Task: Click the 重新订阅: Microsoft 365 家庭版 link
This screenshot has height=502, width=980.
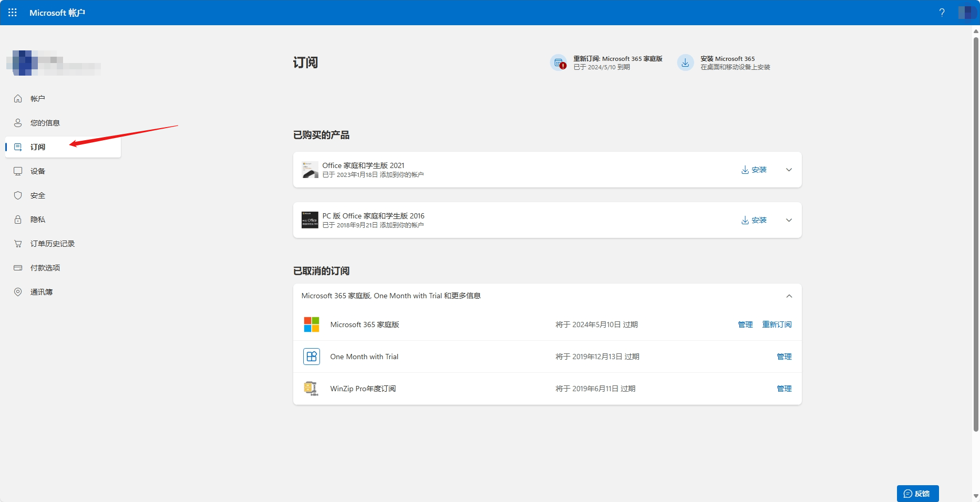Action: pos(618,59)
